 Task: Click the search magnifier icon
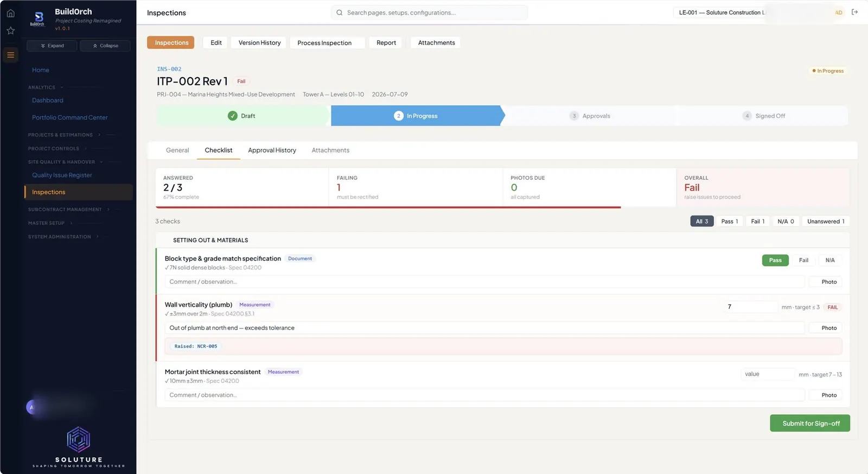340,12
